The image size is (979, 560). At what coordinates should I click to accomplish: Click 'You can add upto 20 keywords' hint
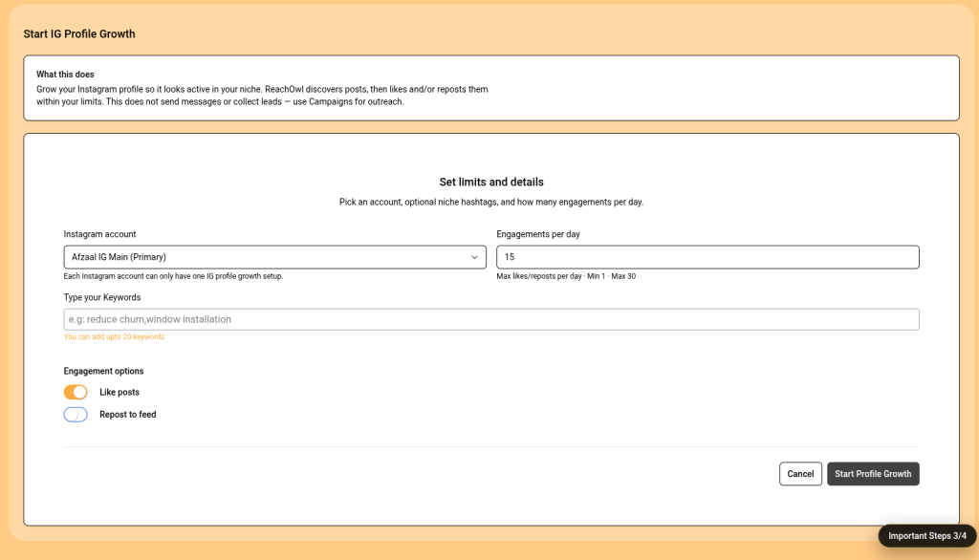(114, 337)
